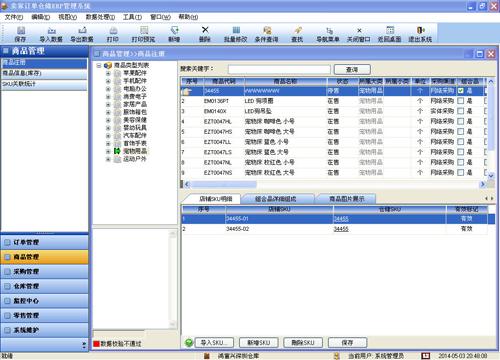Viewport: 500px width, 360px height.
Task: Click the 订单管理 module icon
Action: pos(7,242)
